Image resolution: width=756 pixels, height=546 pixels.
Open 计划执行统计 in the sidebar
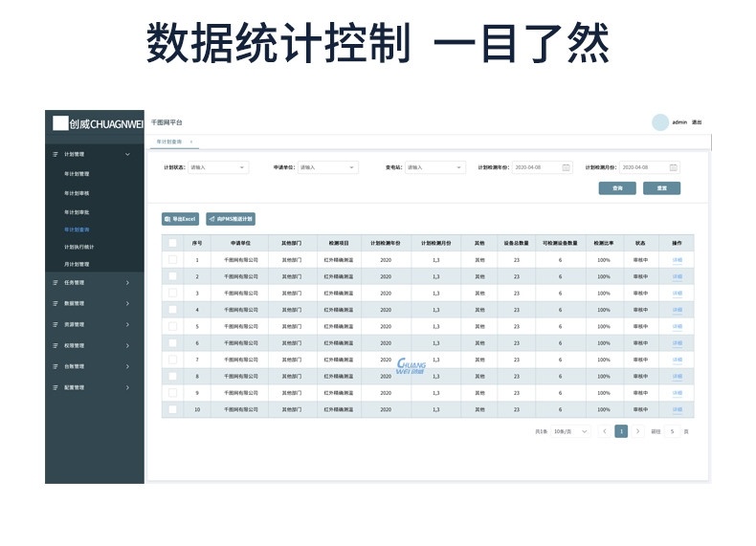tap(79, 247)
